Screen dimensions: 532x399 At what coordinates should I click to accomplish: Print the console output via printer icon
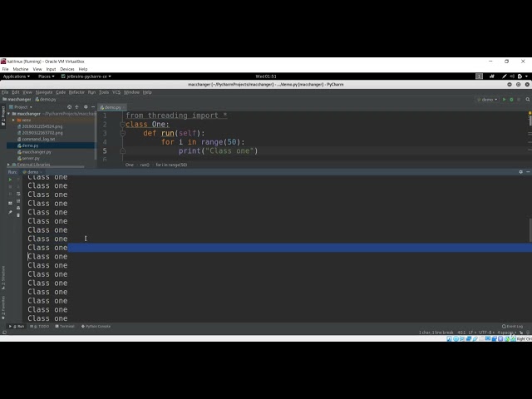click(18, 208)
